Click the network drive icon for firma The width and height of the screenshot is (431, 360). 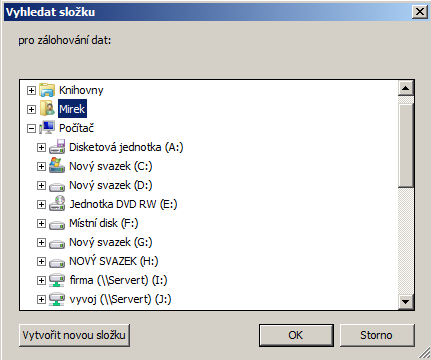coord(57,280)
